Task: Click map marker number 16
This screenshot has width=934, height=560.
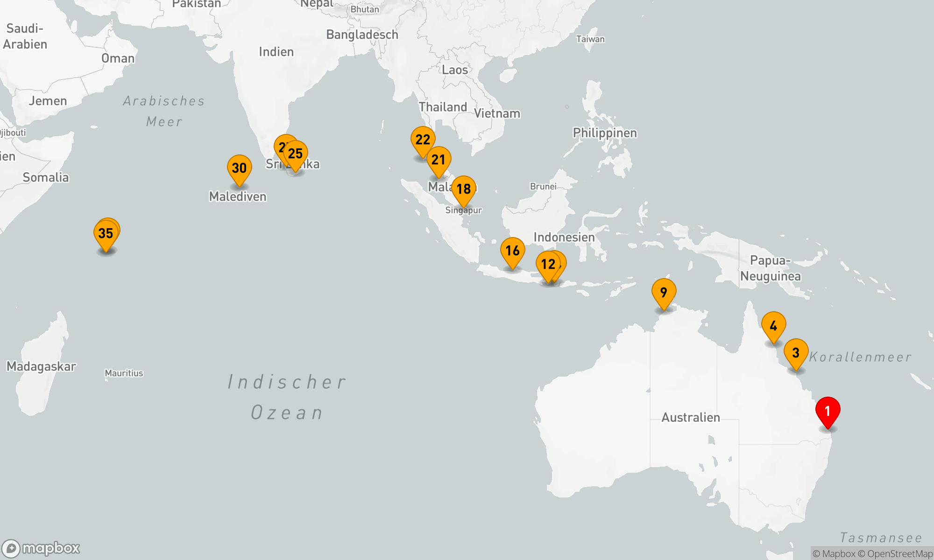Action: 512,251
